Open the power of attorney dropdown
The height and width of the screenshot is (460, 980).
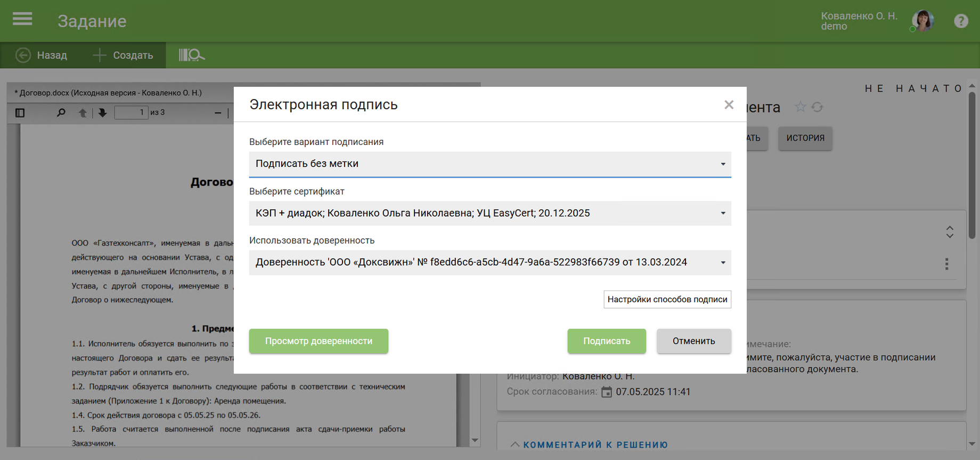coord(489,262)
